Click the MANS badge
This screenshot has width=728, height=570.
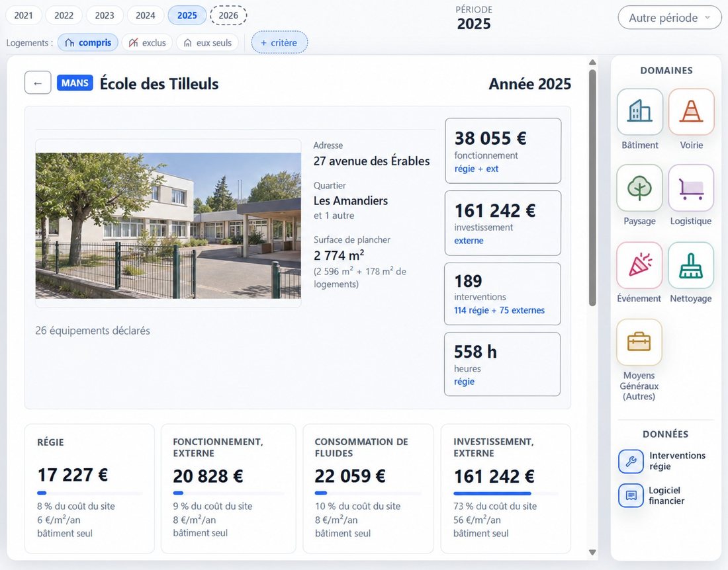pyautogui.click(x=75, y=83)
